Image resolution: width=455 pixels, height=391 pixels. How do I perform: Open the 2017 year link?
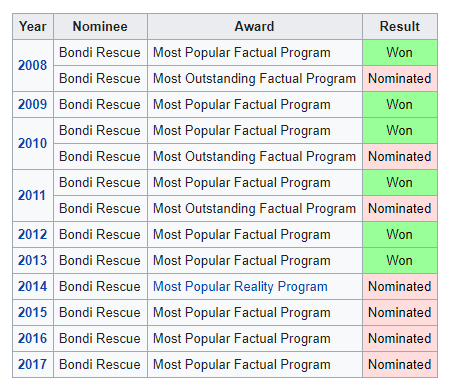coord(32,364)
